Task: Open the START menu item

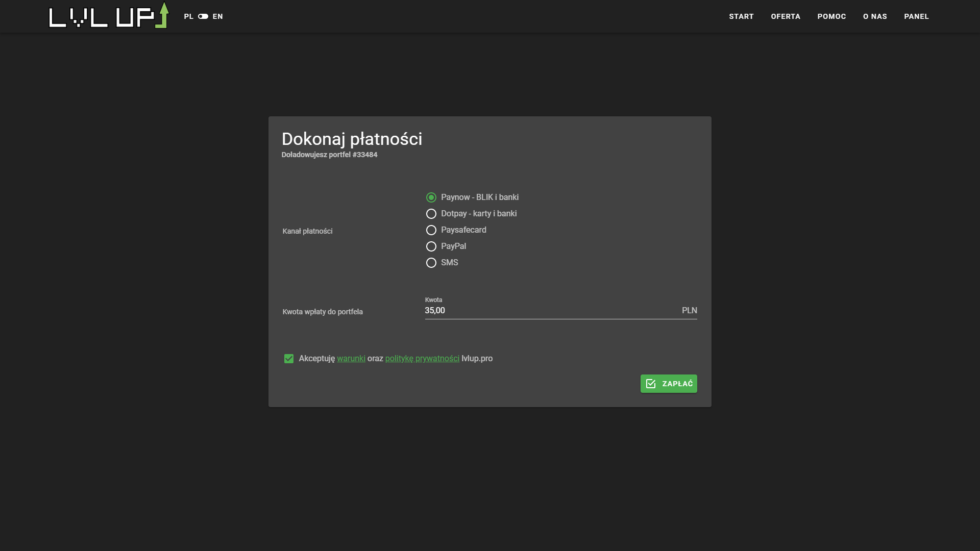Action: (x=741, y=16)
